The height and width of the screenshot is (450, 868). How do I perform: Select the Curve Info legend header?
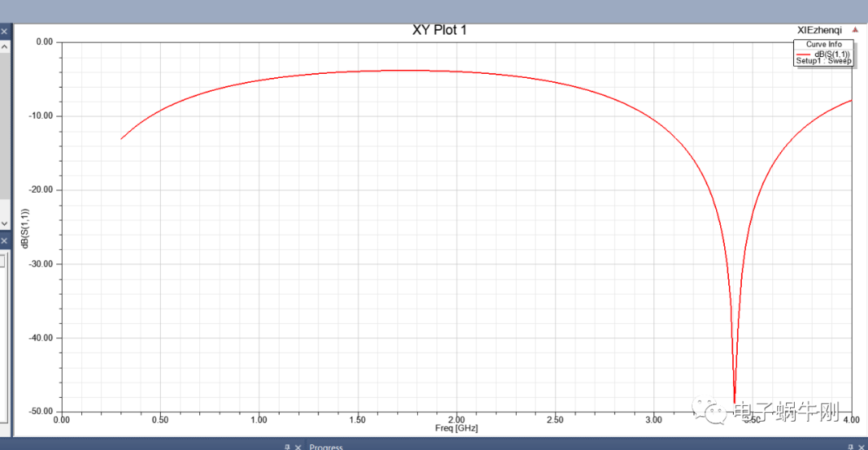click(824, 44)
